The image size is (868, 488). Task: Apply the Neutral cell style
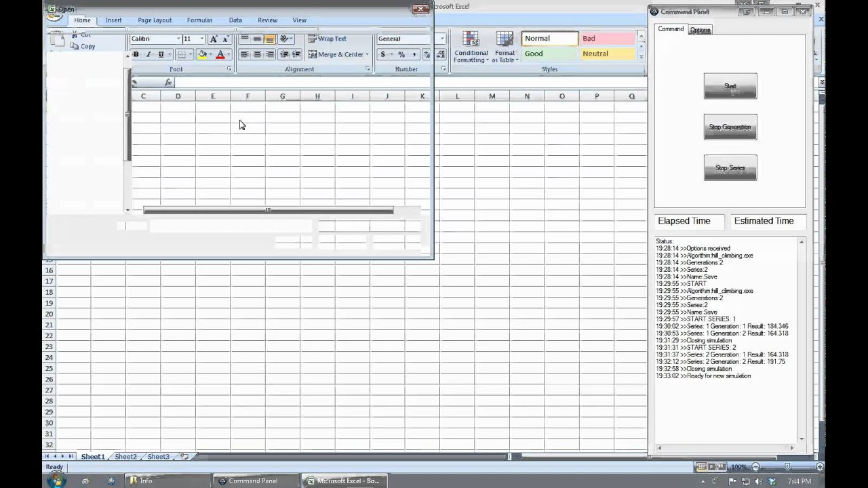[607, 54]
